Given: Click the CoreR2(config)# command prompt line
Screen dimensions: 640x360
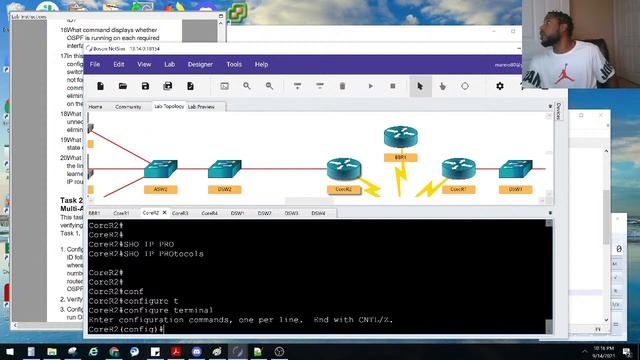Looking at the screenshot, I should 126,329.
